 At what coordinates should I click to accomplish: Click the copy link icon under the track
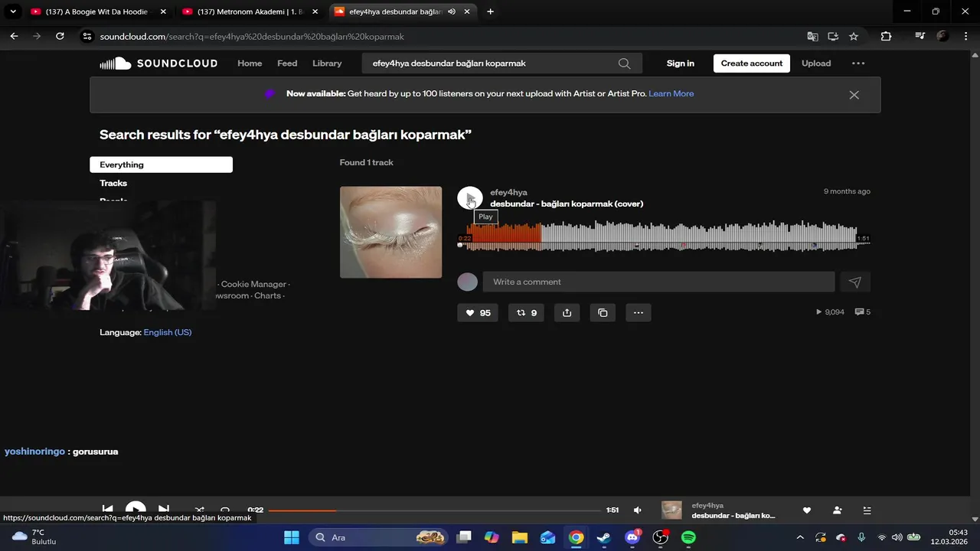coord(603,312)
